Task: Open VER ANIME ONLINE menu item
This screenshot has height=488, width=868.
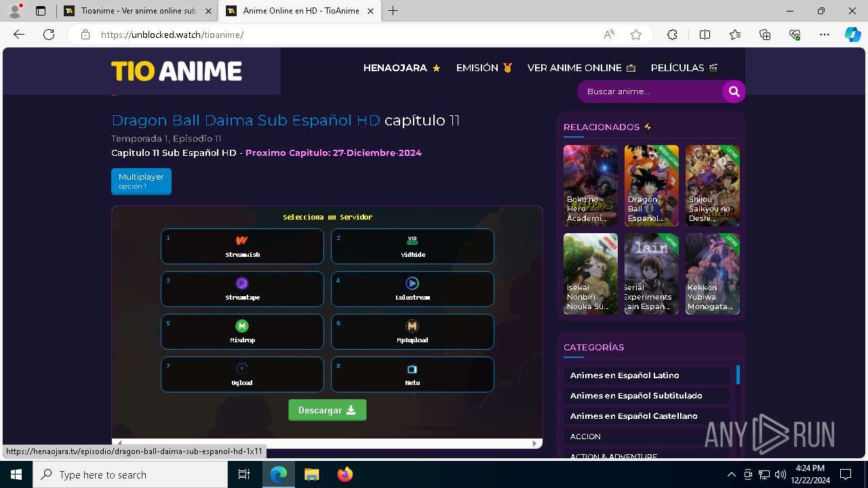Action: 582,68
